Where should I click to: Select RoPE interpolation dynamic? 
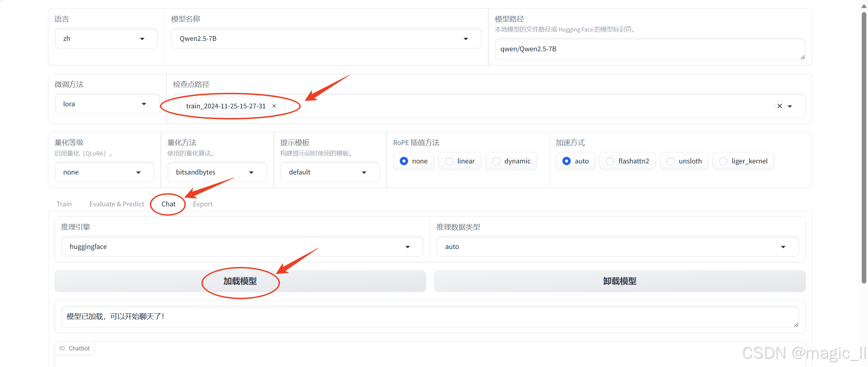pos(511,161)
